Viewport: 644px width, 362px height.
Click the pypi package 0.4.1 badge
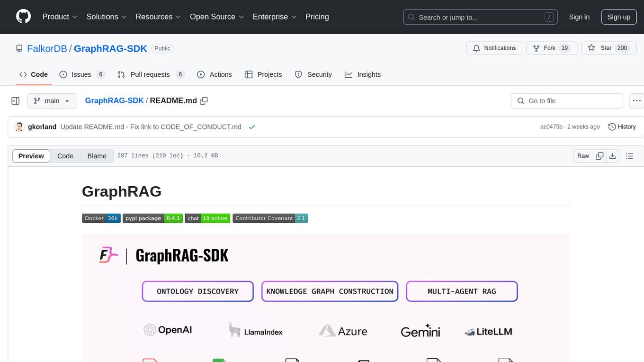(152, 218)
